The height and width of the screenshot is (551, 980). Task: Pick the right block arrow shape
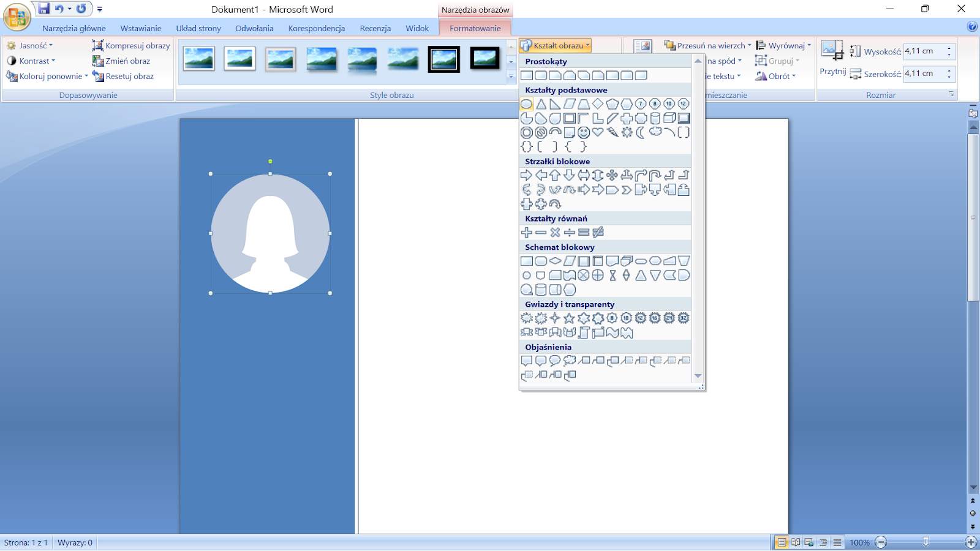[x=526, y=176]
